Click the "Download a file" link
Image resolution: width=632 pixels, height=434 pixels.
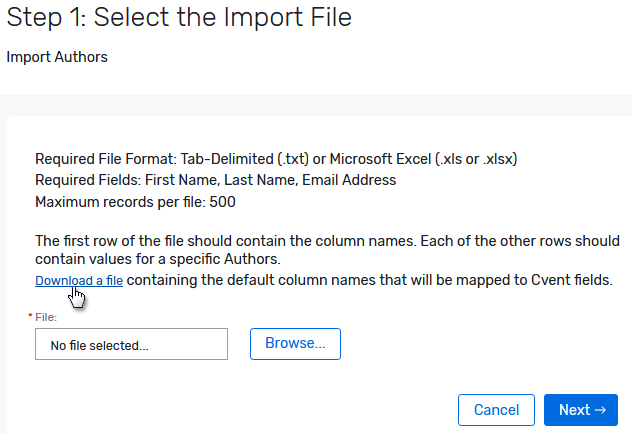pos(79,281)
